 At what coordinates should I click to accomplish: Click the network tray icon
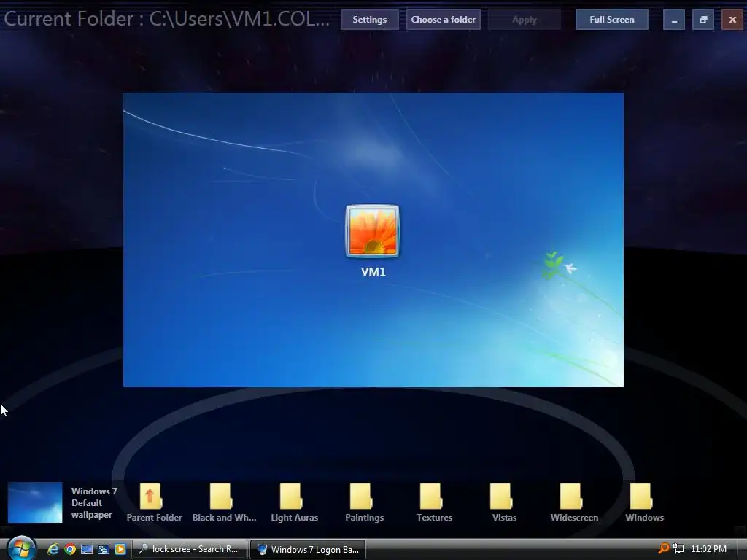click(x=678, y=549)
